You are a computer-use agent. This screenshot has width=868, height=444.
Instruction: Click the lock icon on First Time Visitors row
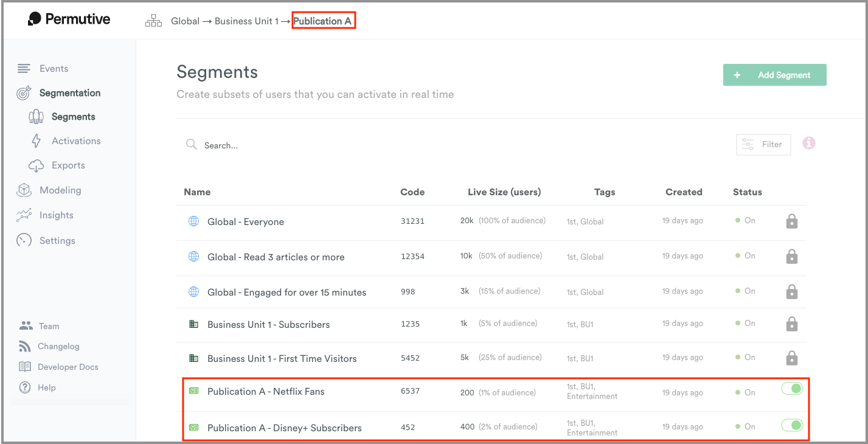pyautogui.click(x=791, y=358)
